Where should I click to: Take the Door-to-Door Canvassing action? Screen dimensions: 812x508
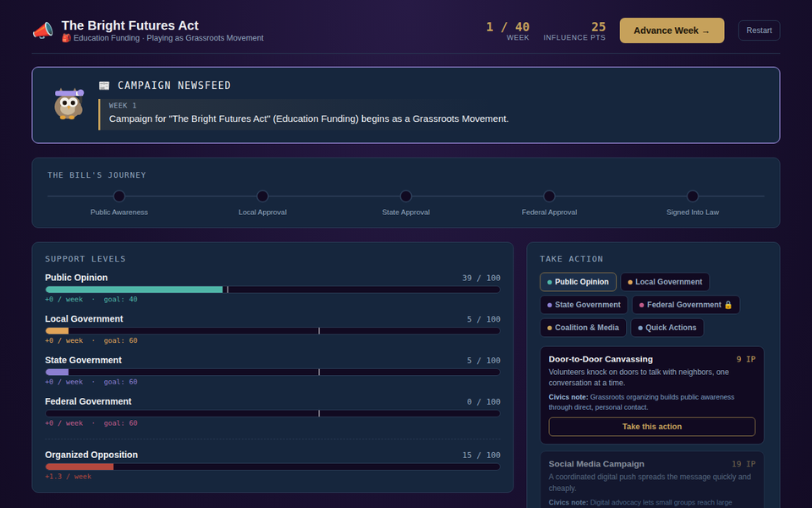(651, 427)
